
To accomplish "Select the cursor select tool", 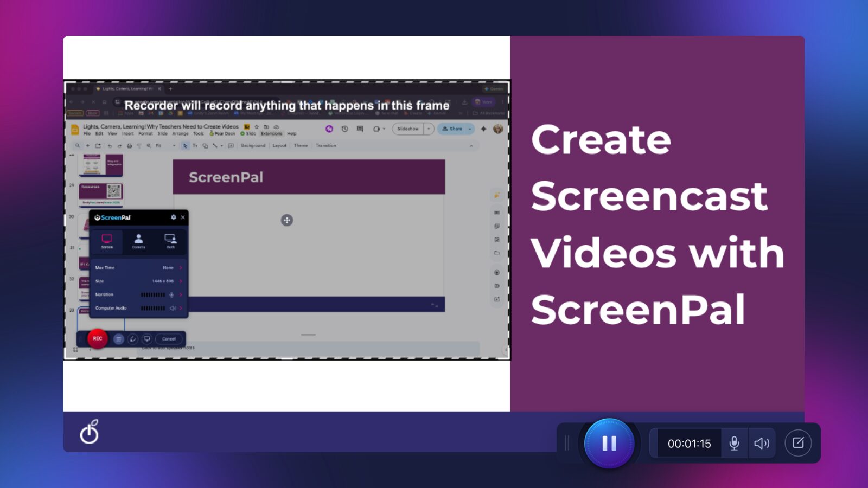I will 185,146.
